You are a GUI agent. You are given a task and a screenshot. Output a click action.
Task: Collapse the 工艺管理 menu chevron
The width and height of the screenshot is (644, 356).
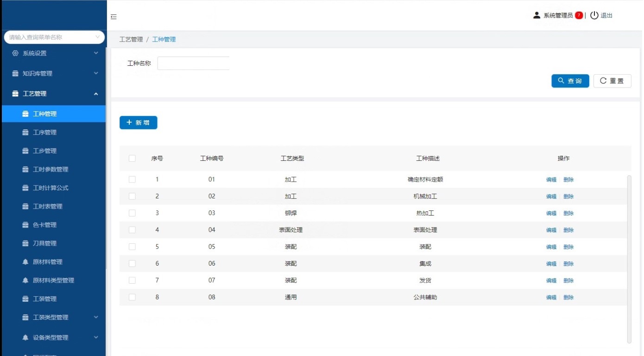[96, 94]
